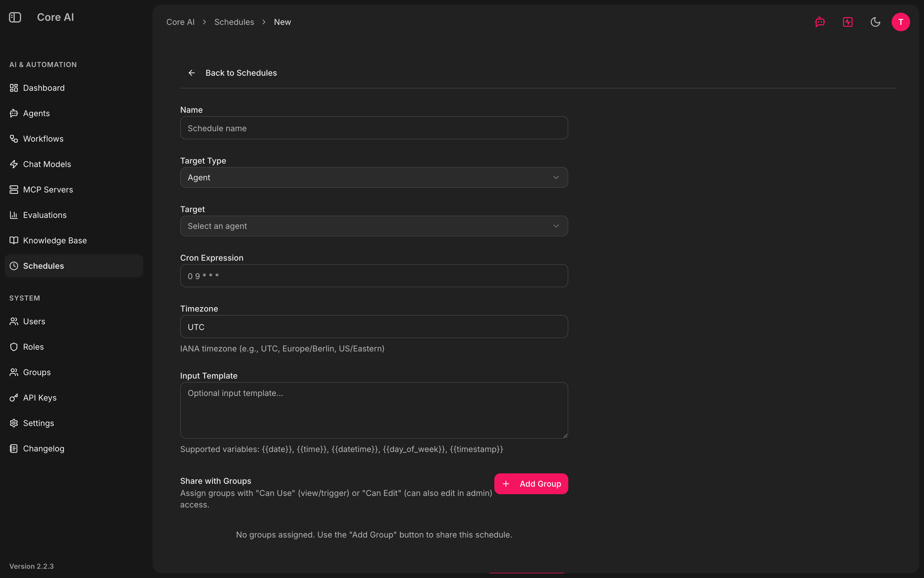
Task: Open the Dashboard icon in sidebar
Action: pos(14,88)
